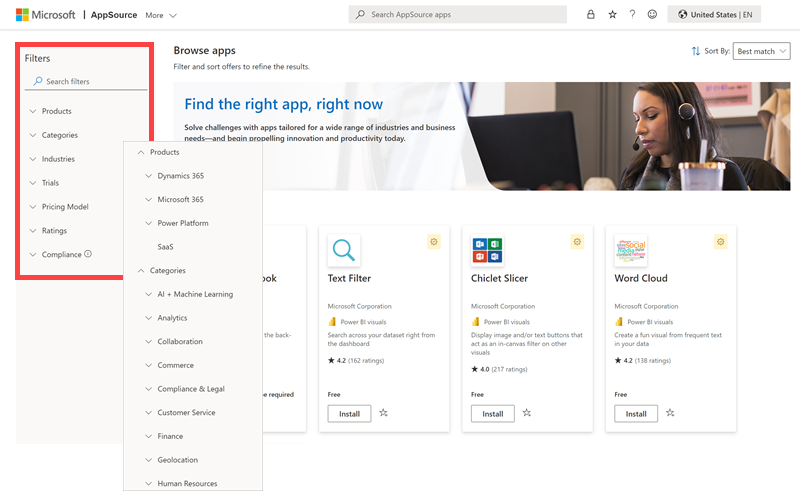Click the globe icon beside United States

682,14
